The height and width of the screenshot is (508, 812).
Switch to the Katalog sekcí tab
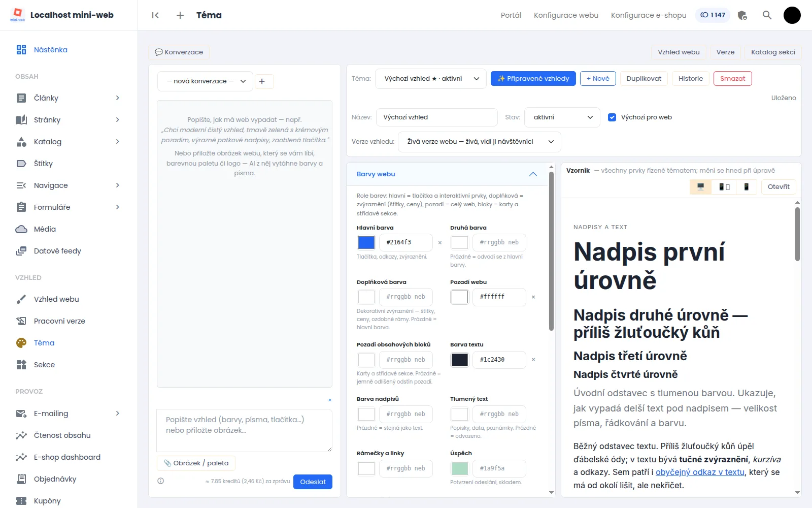[773, 52]
